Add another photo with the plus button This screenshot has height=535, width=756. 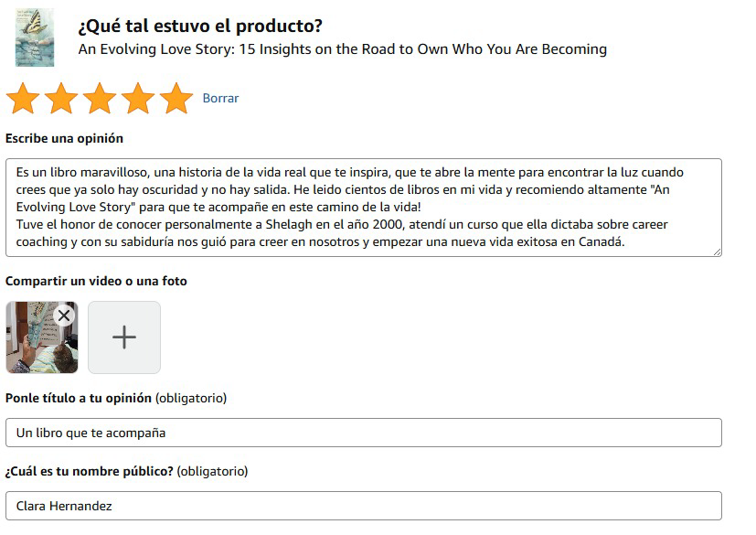[x=124, y=337]
